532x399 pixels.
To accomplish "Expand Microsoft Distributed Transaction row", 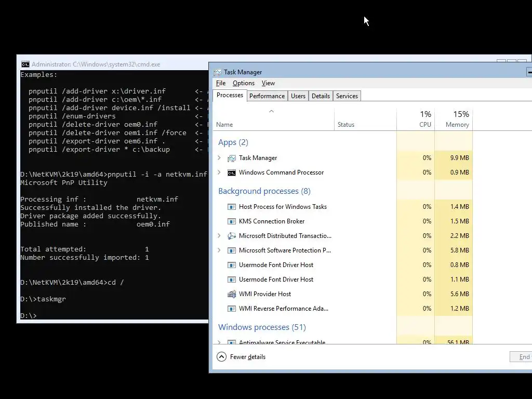I will (219, 235).
